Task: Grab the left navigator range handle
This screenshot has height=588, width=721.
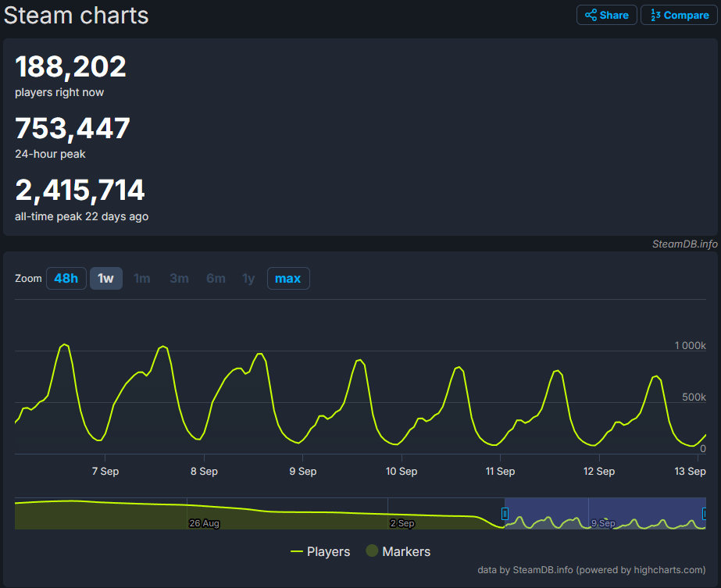Action: point(505,513)
